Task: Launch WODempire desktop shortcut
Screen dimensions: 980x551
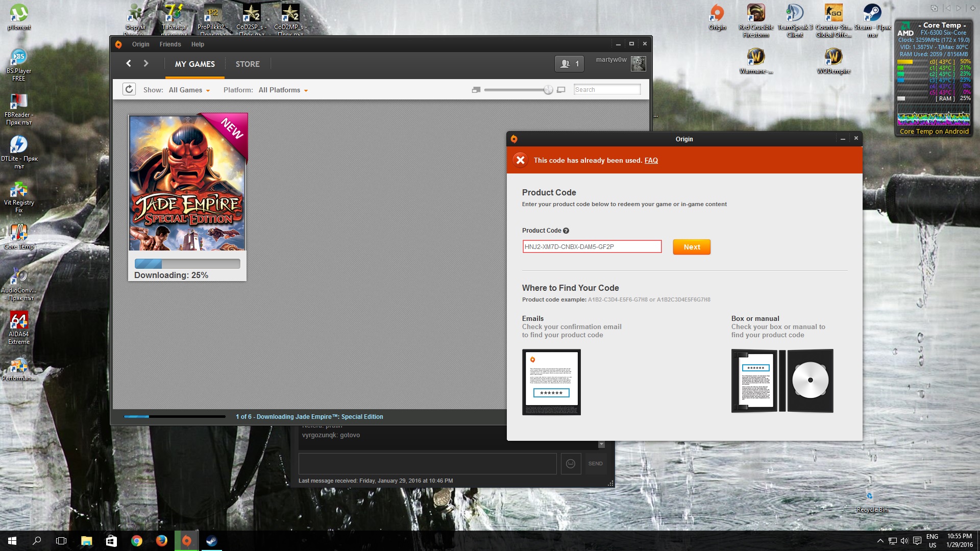Action: (834, 60)
